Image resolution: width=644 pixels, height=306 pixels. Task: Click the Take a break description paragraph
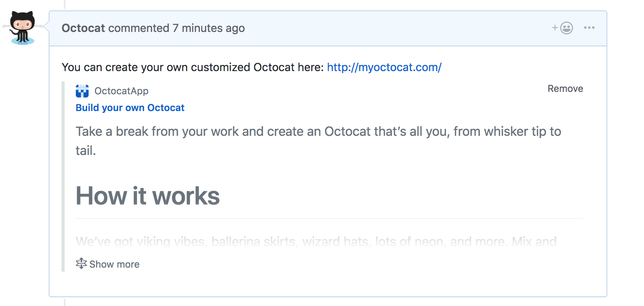point(318,132)
